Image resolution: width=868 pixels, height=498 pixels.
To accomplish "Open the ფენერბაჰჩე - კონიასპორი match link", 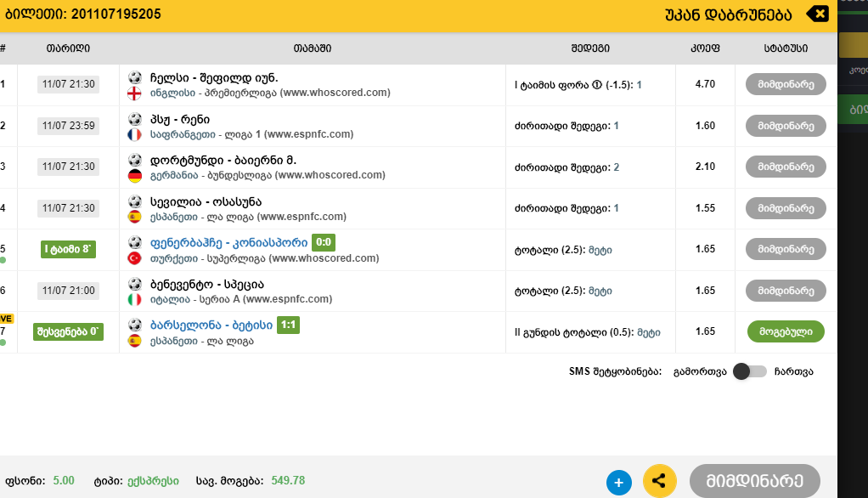I will click(228, 243).
